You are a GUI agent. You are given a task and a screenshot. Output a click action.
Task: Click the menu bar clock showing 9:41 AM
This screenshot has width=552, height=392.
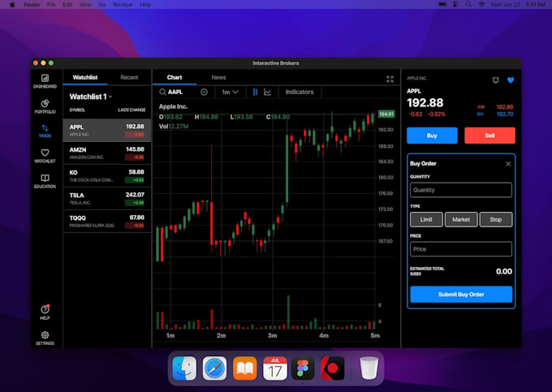click(x=536, y=5)
